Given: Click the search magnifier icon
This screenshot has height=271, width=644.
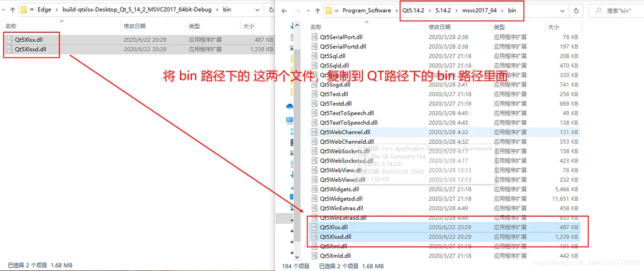Looking at the screenshot, I should point(598,11).
